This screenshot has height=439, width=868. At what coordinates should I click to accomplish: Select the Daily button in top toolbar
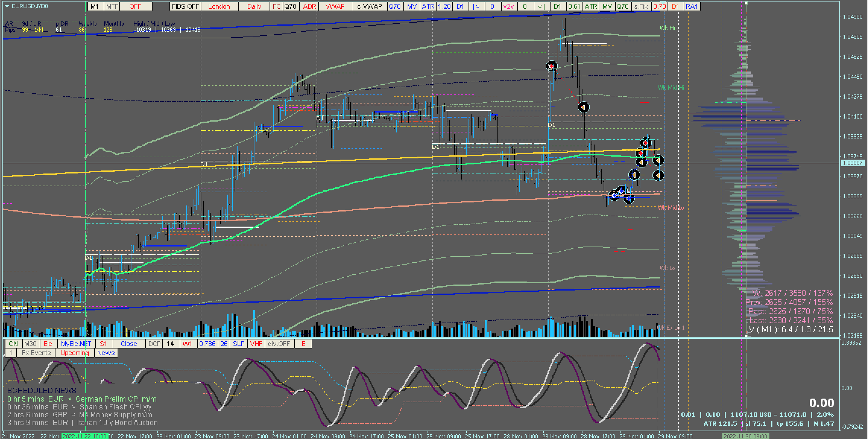tap(254, 6)
